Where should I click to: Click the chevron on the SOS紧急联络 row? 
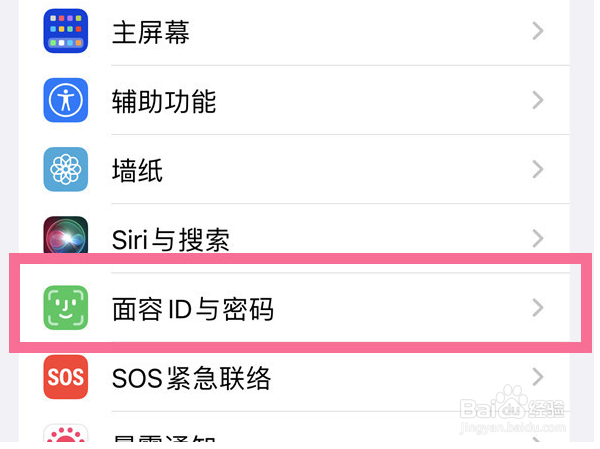[x=538, y=377]
